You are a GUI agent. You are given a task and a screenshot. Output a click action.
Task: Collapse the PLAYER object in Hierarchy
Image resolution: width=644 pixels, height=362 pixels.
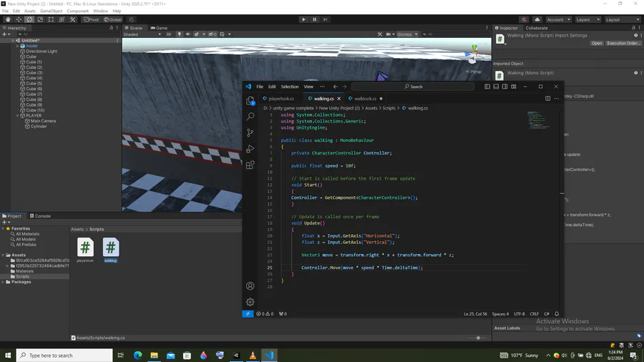coord(18,116)
